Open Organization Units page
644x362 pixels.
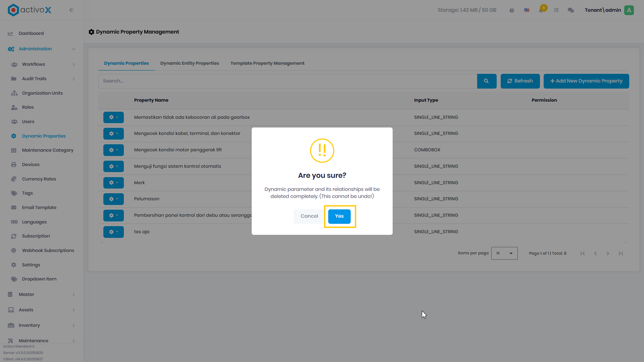42,93
